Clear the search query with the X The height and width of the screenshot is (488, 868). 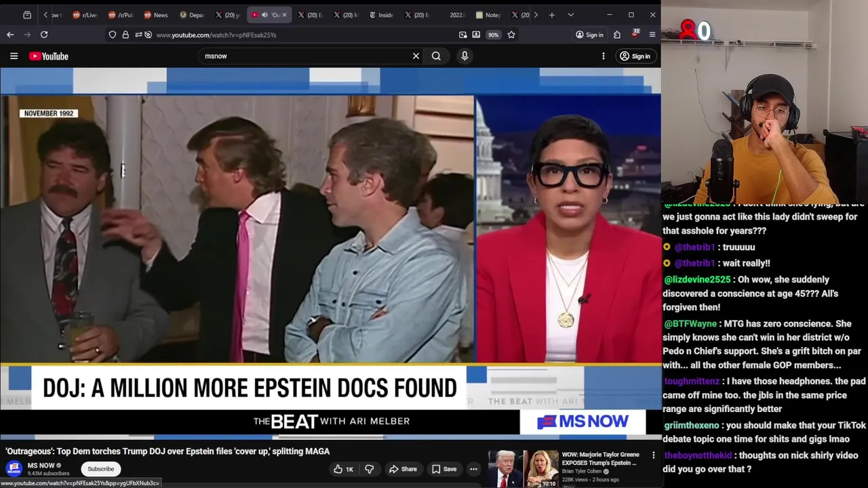416,56
